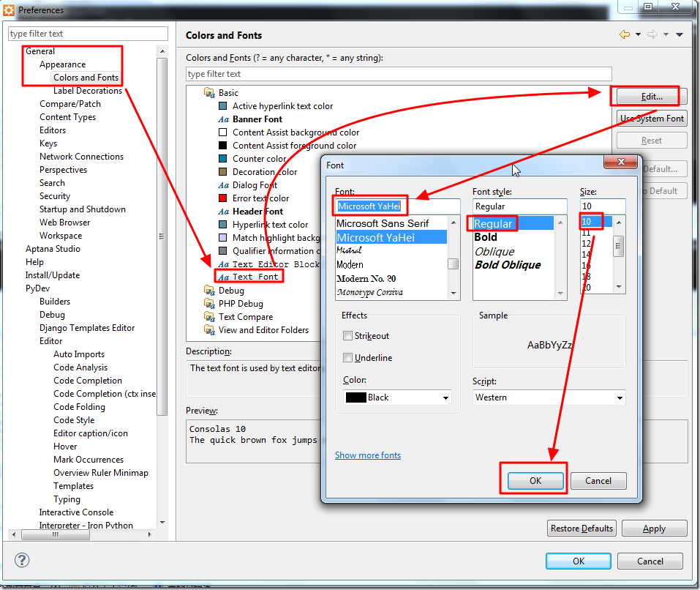Click the Error text color red swatch

(223, 198)
